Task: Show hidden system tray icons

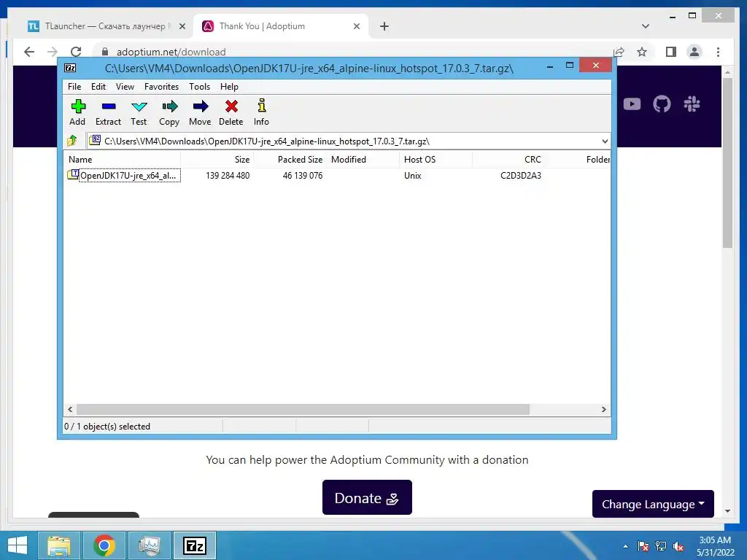Action: click(625, 546)
